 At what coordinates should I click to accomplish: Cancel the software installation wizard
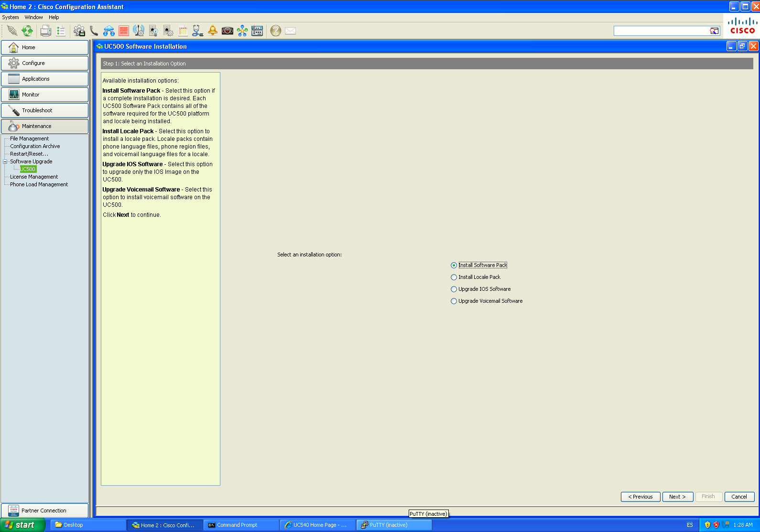coord(739,497)
